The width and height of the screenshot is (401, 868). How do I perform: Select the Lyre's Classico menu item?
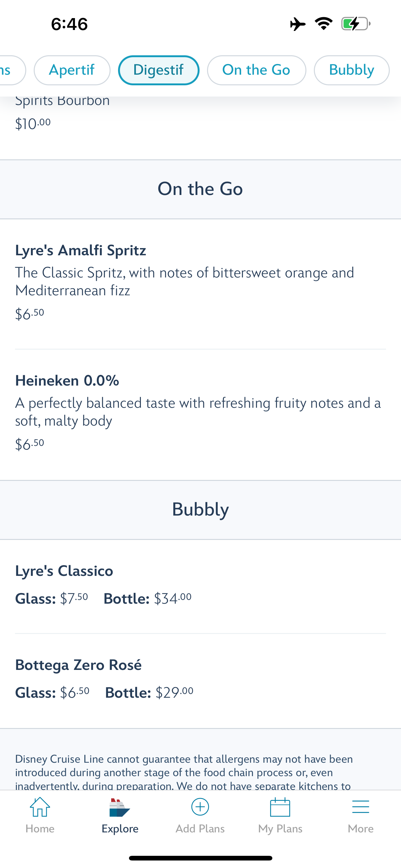tap(64, 571)
